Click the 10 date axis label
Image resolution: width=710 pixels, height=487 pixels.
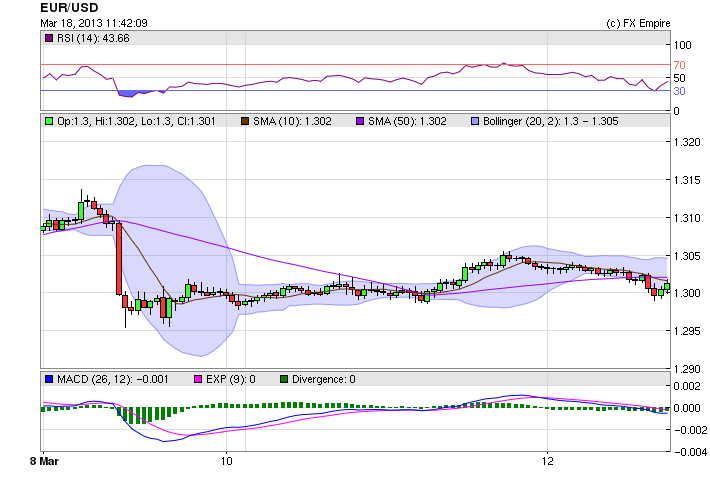226,461
